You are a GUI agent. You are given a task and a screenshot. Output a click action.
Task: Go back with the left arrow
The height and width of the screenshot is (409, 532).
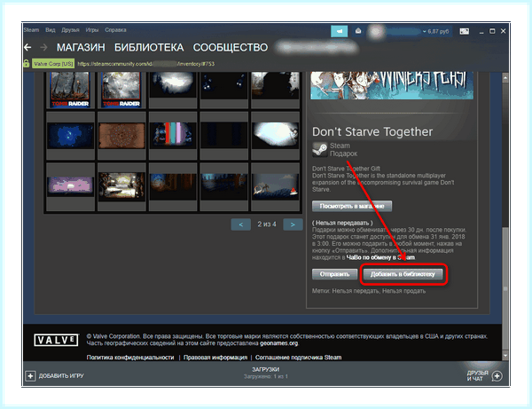[x=27, y=47]
